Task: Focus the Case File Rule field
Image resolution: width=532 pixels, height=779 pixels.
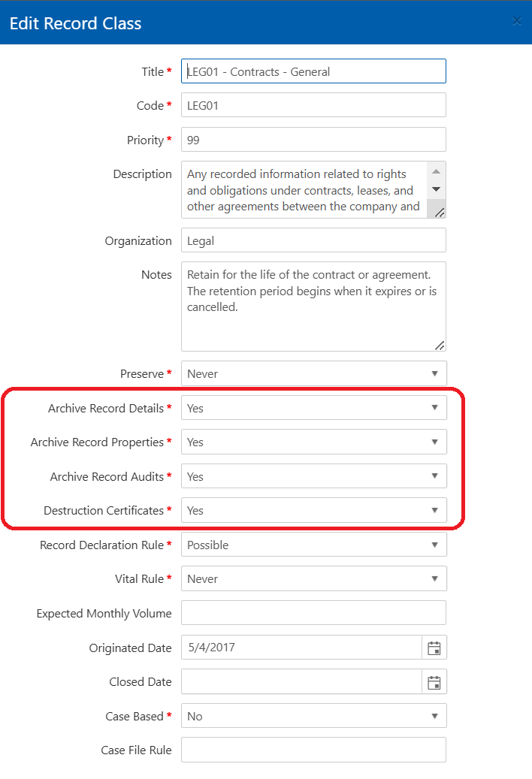Action: click(x=313, y=750)
